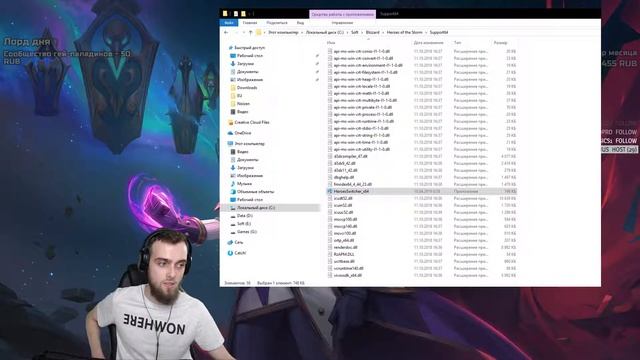Screen dimensions: 640x360
Task: Select file name api-ms-win-crt-filesystem-l1-1-0.dll
Action: [x=366, y=72]
